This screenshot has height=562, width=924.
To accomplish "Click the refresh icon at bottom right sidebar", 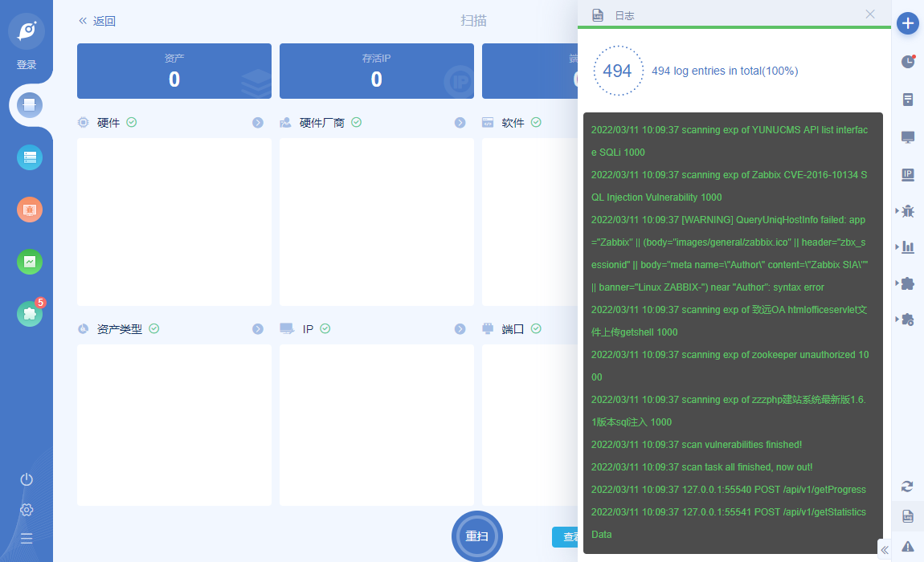I will coord(907,486).
